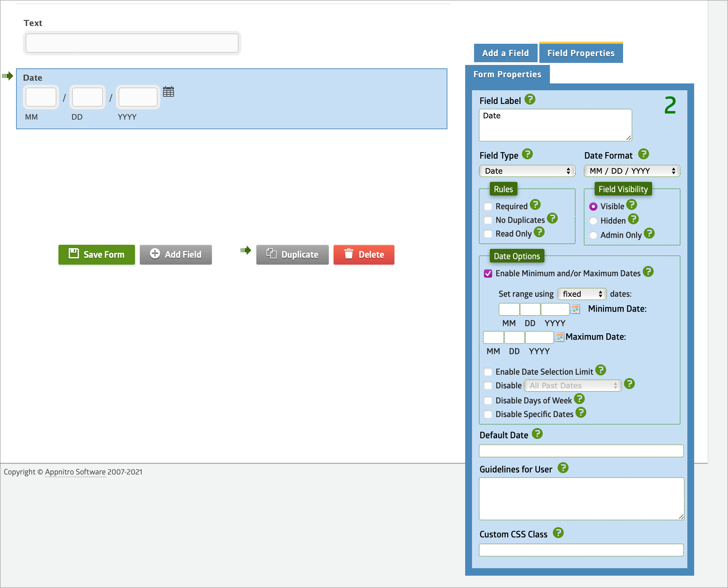Open the Form Properties tab
The width and height of the screenshot is (728, 588).
click(507, 75)
